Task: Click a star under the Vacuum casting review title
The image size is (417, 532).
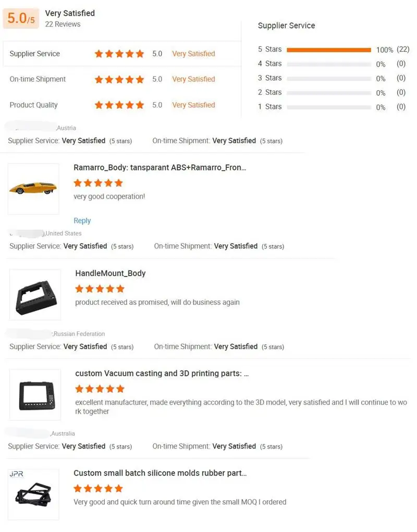Action: [99, 389]
